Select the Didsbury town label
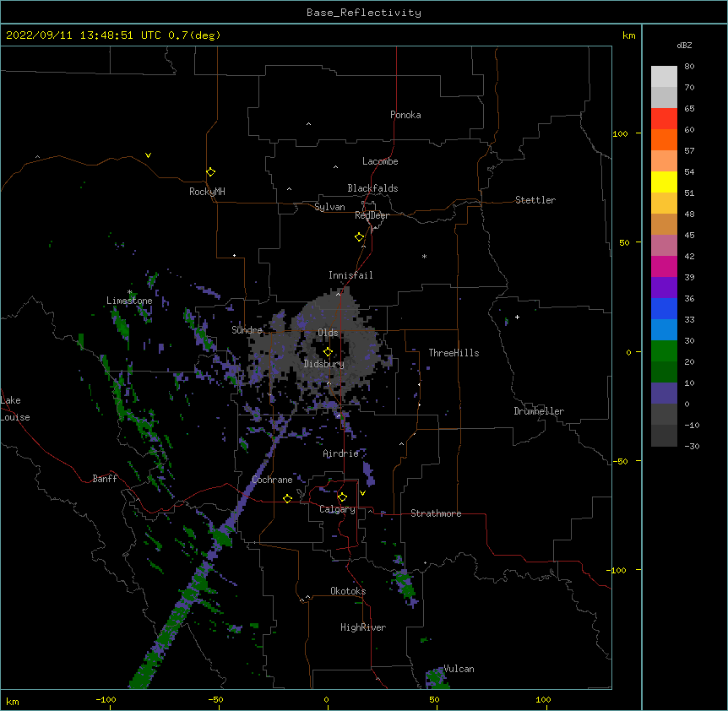728x711 pixels. [324, 364]
